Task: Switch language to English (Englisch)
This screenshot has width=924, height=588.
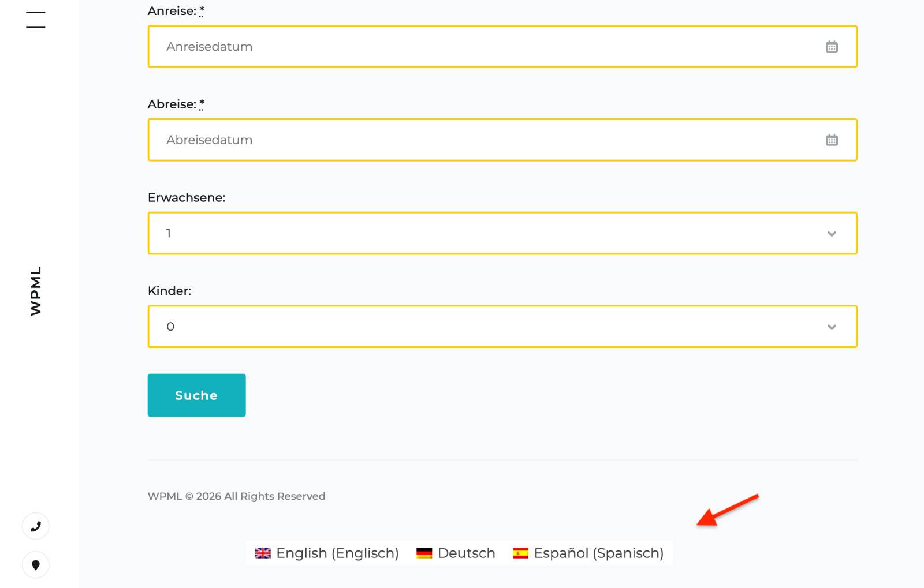Action: coord(337,553)
